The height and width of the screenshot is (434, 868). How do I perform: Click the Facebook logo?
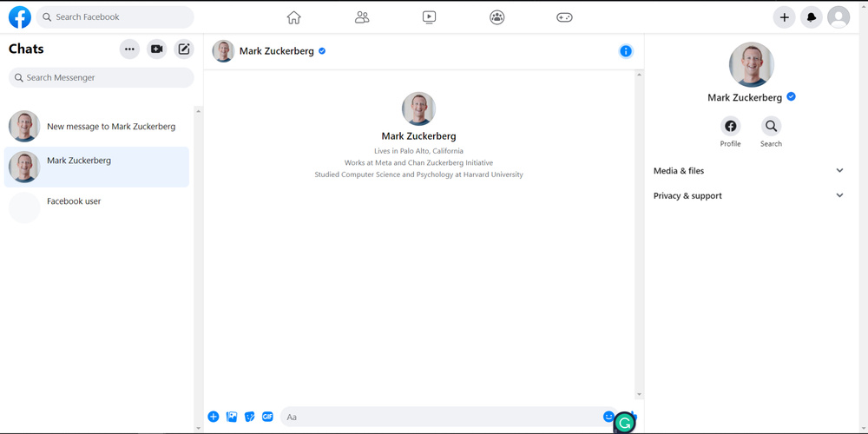pos(20,17)
